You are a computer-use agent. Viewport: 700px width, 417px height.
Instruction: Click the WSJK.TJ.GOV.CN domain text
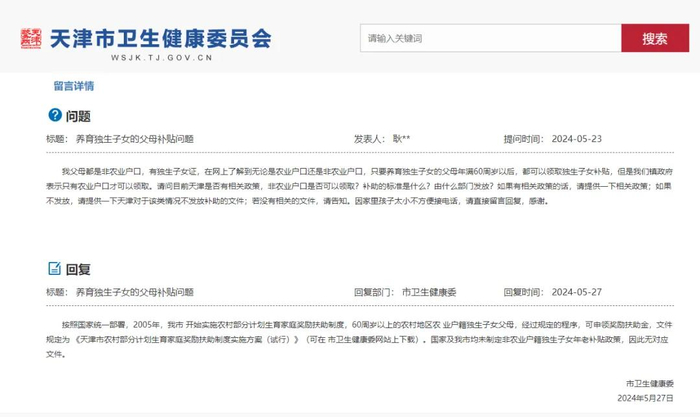162,58
